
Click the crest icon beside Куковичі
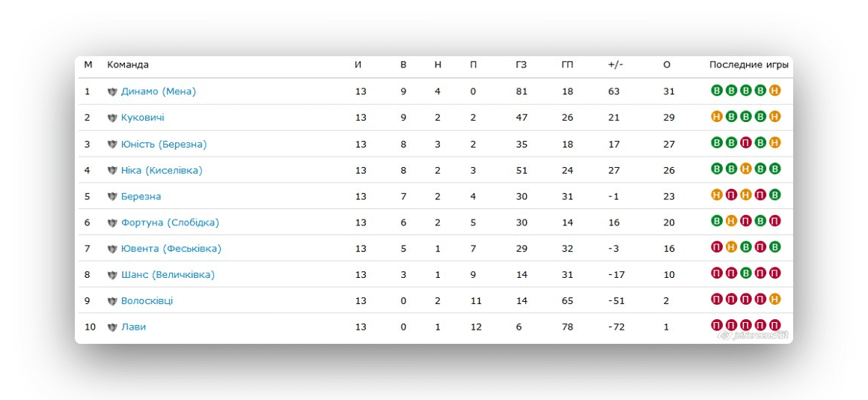tap(112, 118)
